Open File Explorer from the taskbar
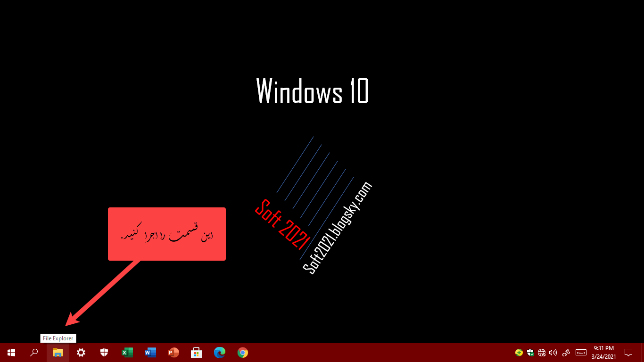644x362 pixels. [58, 353]
